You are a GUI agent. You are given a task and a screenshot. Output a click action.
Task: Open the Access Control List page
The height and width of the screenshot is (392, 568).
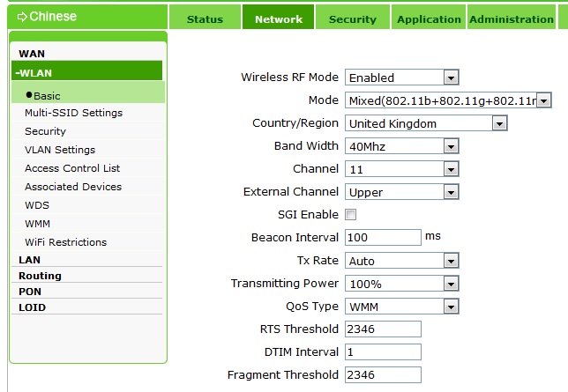pyautogui.click(x=72, y=168)
